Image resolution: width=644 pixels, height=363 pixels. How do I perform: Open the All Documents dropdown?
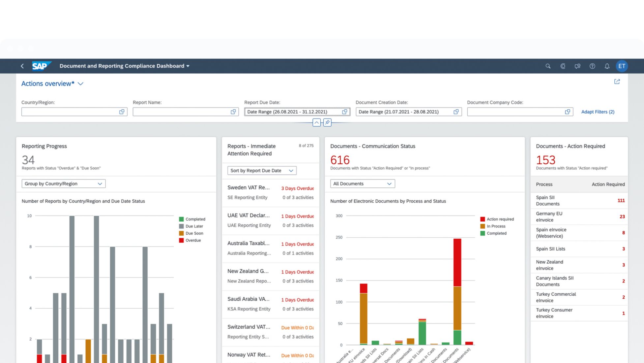[x=389, y=184]
